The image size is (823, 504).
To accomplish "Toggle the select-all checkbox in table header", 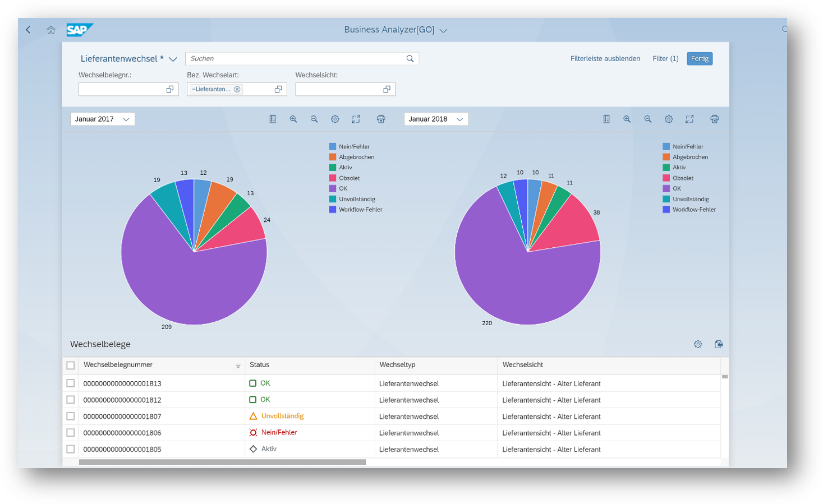I will coord(71,366).
